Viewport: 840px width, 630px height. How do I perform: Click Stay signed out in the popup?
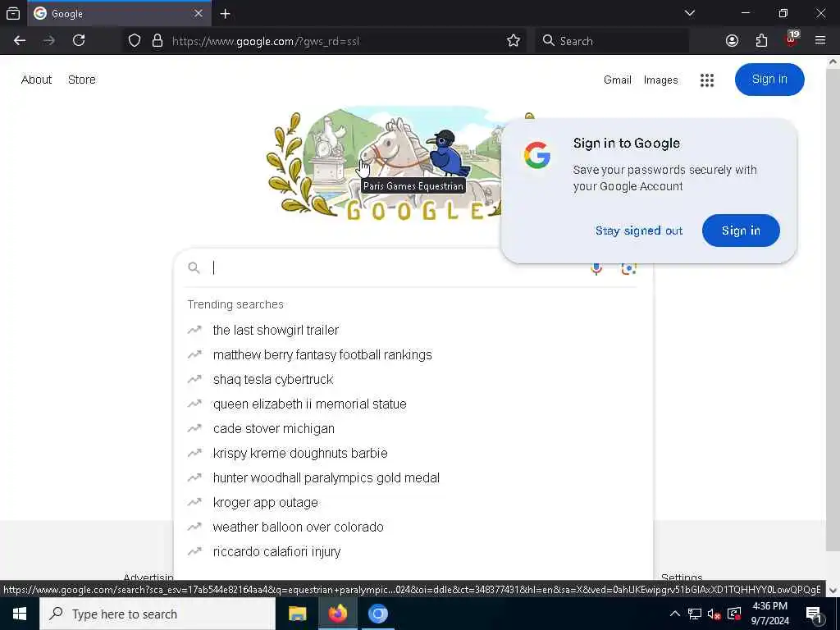638,231
